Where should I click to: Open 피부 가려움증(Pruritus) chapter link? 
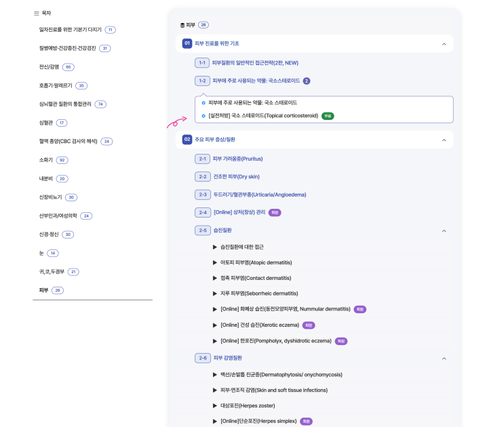(238, 159)
